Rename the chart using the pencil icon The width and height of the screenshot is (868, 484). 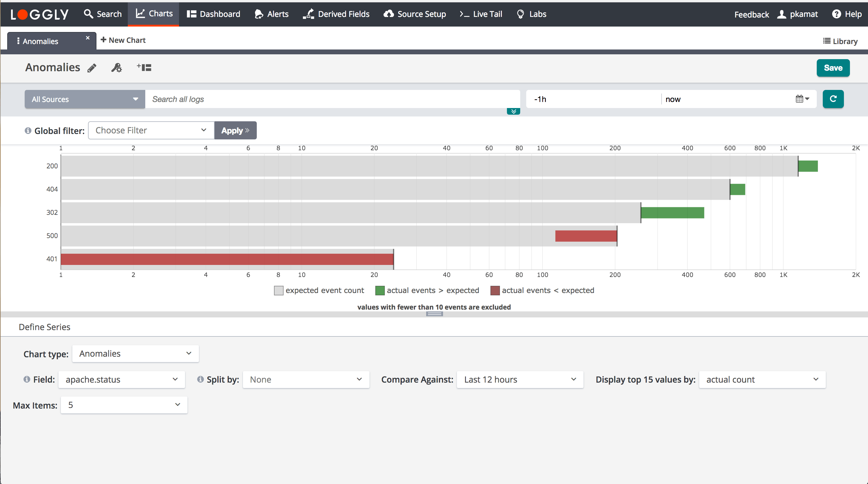(x=91, y=68)
